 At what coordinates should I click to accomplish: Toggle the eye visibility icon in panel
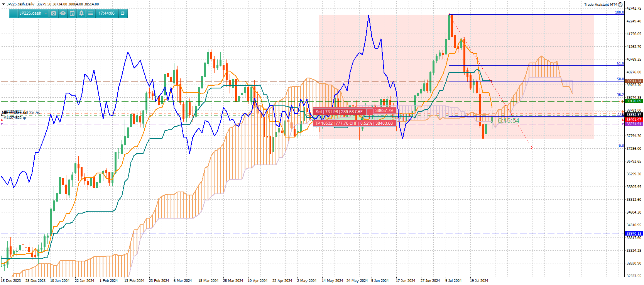[x=63, y=13]
